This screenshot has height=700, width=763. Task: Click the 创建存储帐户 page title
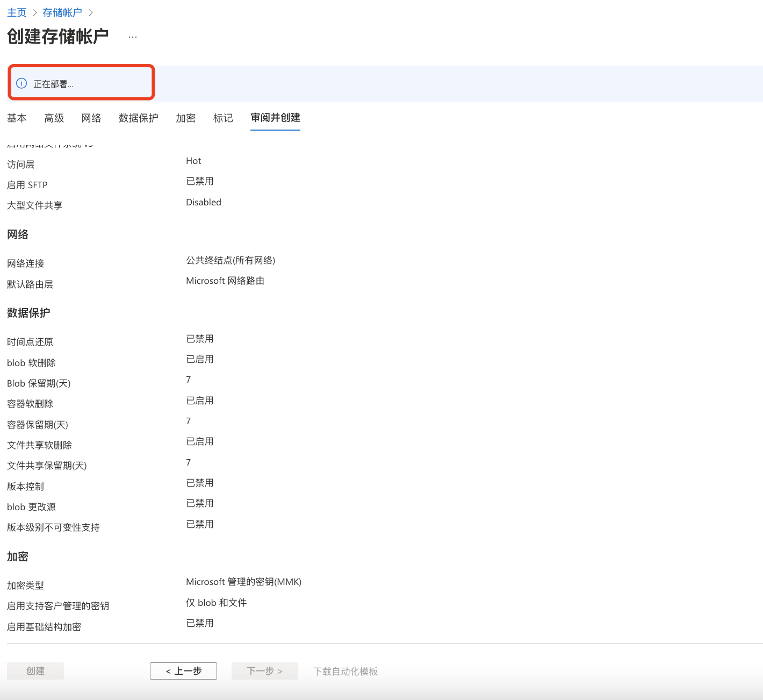[58, 37]
